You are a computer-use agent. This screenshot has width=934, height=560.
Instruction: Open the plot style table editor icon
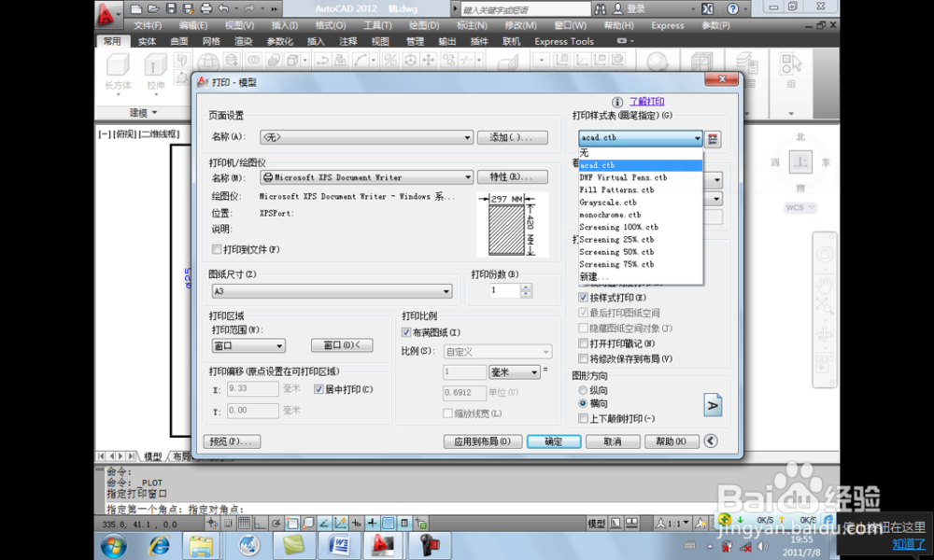click(713, 139)
